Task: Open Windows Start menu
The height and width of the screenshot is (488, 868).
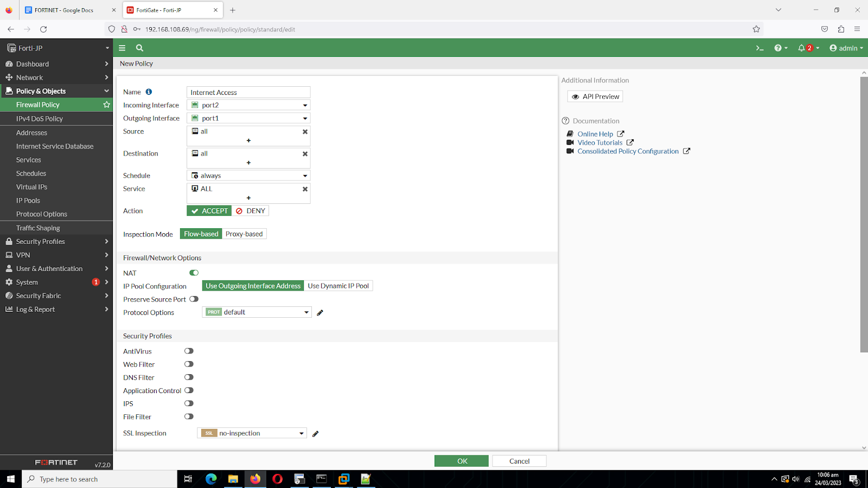Action: point(10,479)
